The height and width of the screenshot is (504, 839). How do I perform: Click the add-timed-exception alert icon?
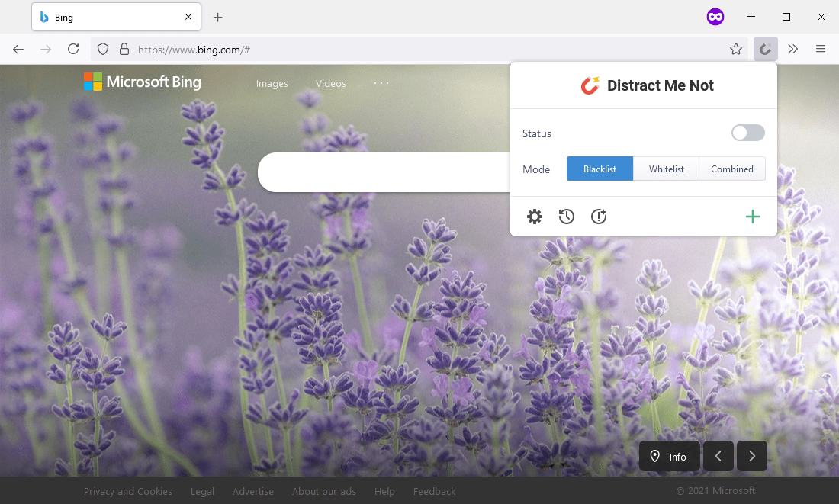[x=598, y=217]
